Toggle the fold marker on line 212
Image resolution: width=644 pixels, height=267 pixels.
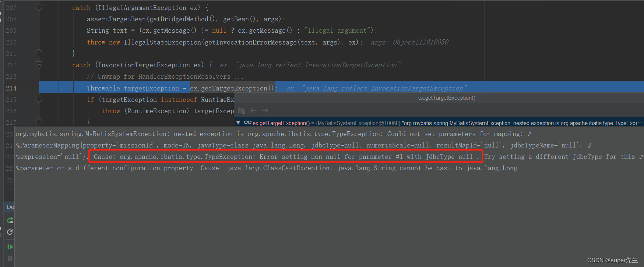point(39,65)
